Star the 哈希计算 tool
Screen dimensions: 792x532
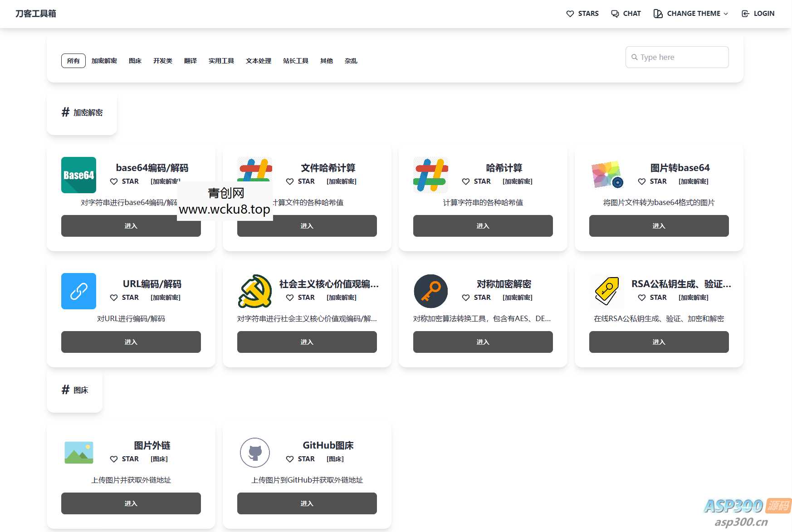476,181
